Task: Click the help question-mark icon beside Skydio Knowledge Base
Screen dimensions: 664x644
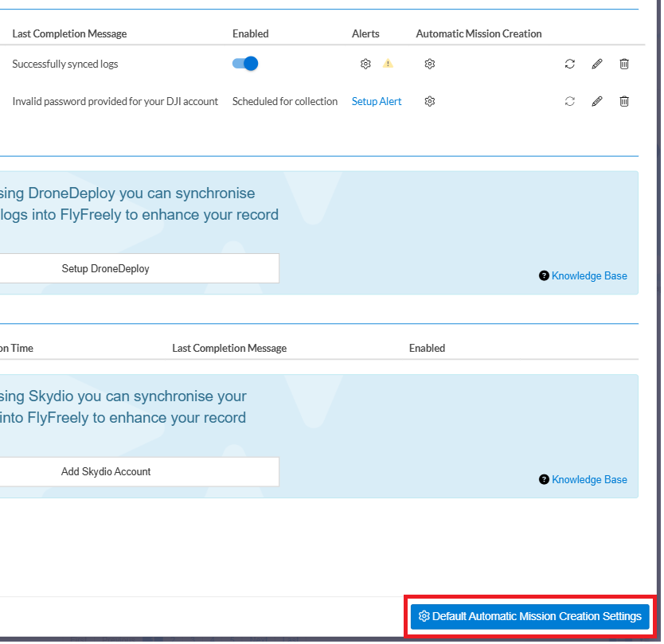Action: tap(544, 479)
